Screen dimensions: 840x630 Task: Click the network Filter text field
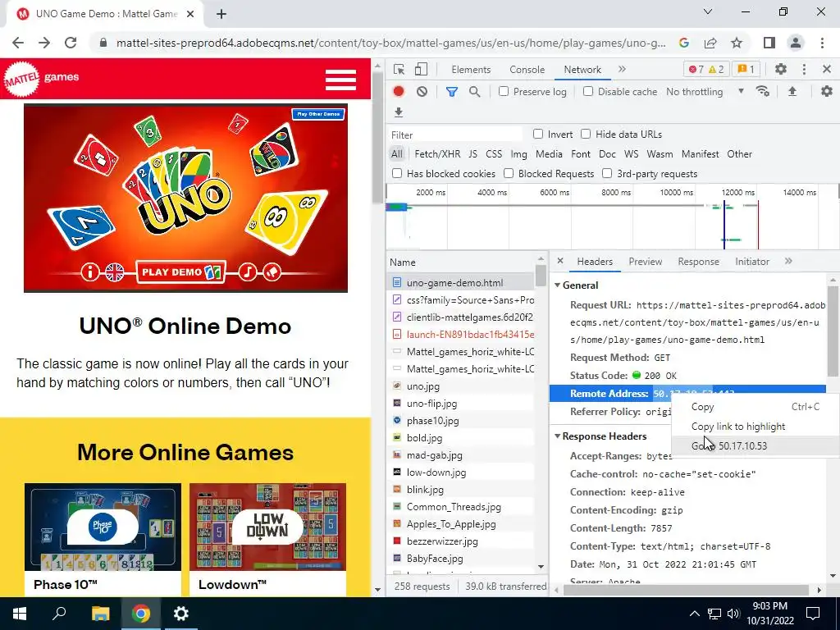[x=455, y=135]
